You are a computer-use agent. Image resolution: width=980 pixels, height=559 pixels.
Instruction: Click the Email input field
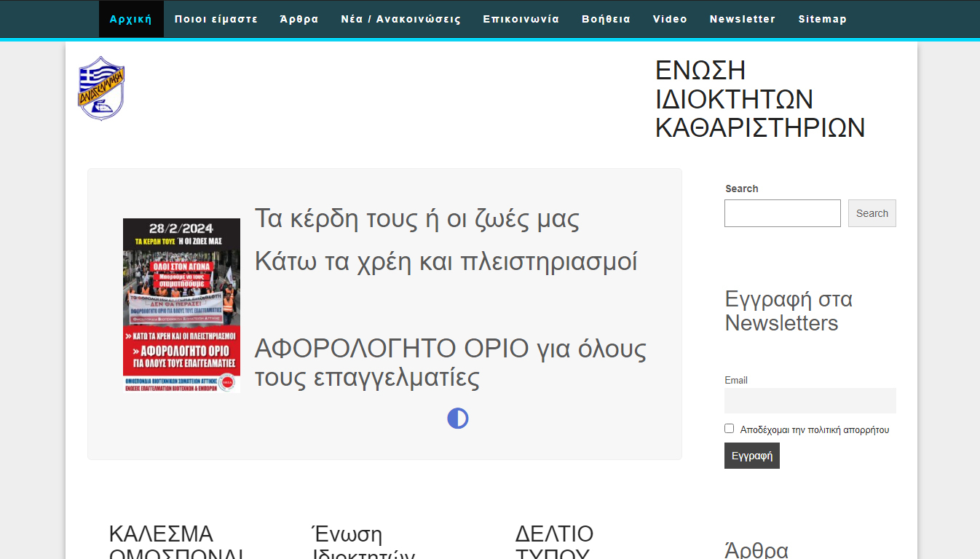point(810,400)
